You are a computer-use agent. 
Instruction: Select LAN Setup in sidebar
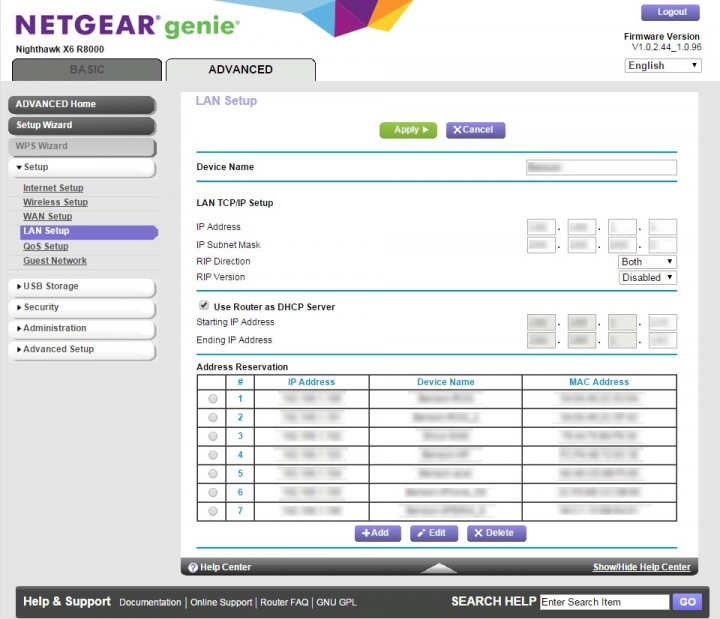click(x=89, y=231)
